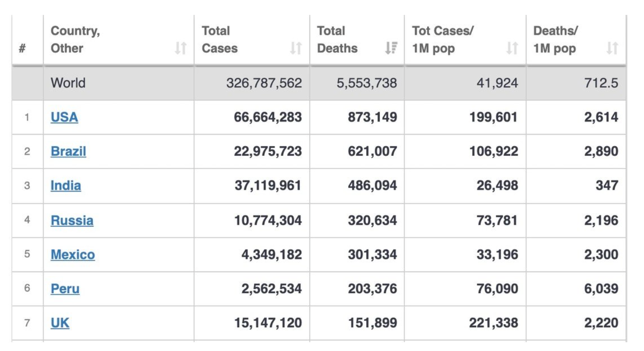The width and height of the screenshot is (644, 351).
Task: Open the Peru country link
Action: (65, 288)
